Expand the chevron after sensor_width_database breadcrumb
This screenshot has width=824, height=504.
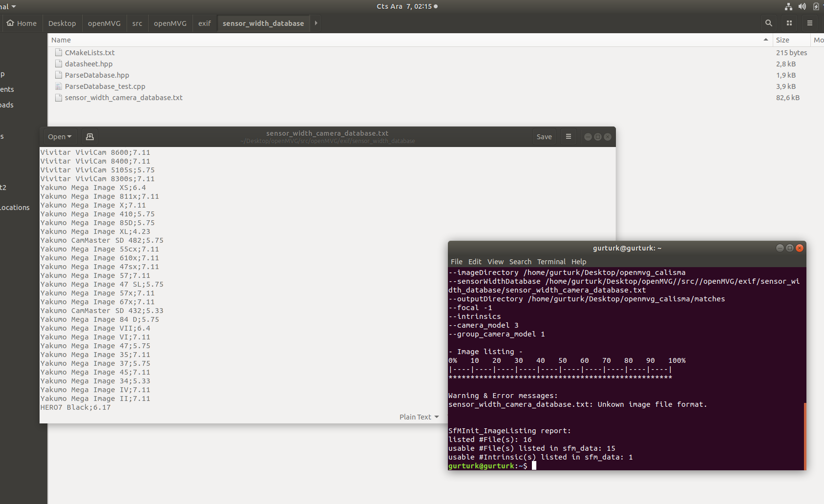coord(316,23)
